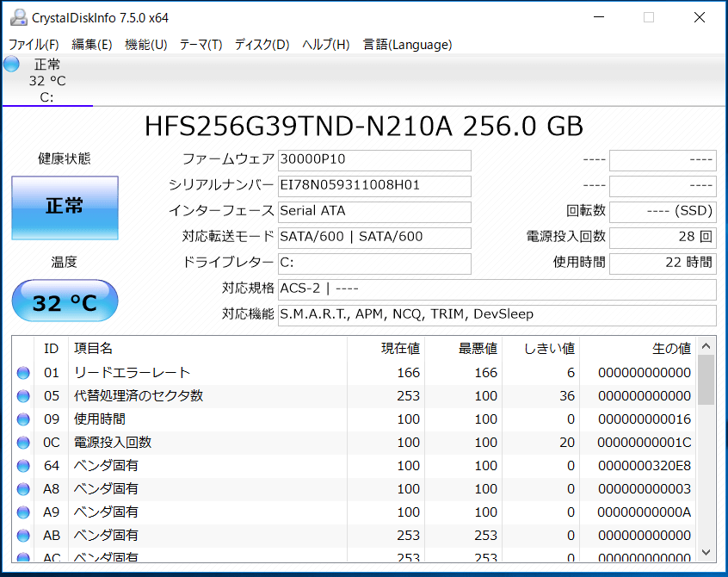Click the interface field Serial ATA
The width and height of the screenshot is (728, 577).
[x=374, y=212]
